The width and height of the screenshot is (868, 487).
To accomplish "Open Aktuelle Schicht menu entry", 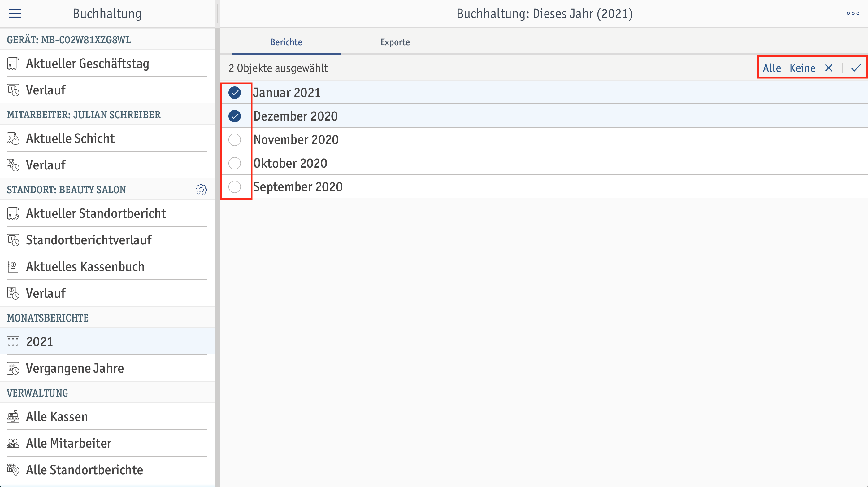I will (x=107, y=138).
